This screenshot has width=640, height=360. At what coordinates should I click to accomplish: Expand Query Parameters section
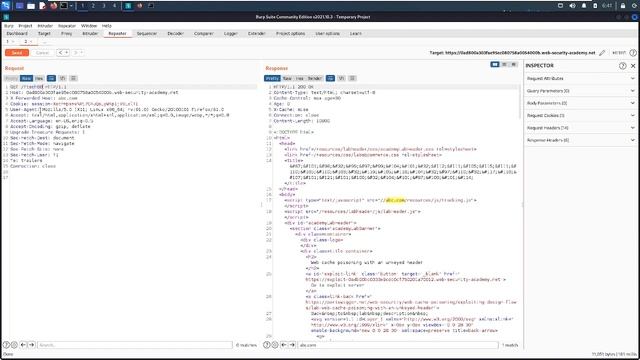[581, 91]
